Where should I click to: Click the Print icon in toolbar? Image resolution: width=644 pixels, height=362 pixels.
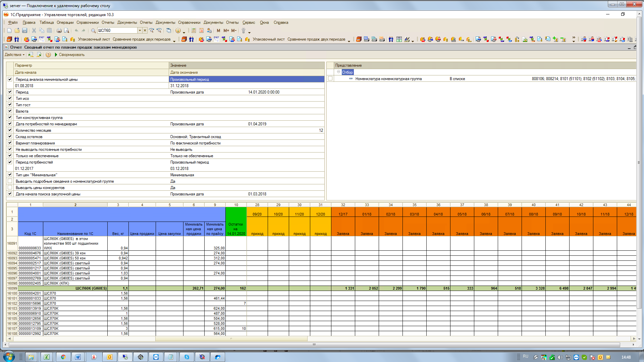click(59, 31)
